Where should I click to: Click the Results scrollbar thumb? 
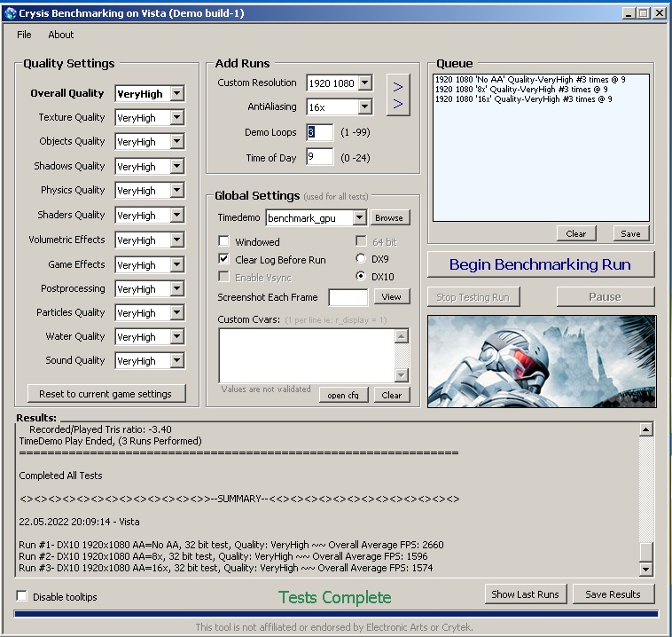[x=646, y=552]
